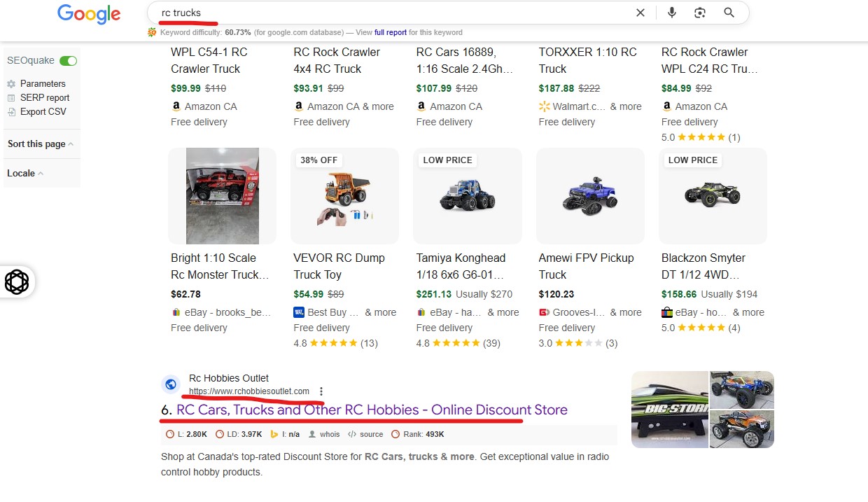Click the 4.8 star rating with (13) reviews
The width and height of the screenshot is (868, 502).
[x=336, y=343]
